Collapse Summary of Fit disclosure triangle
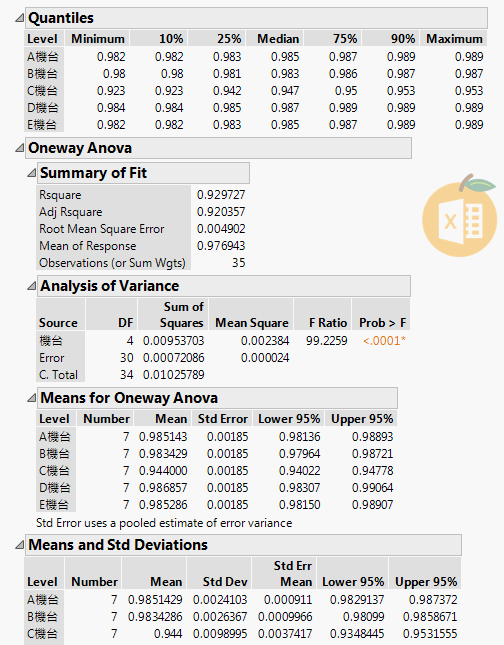Image resolution: width=504 pixels, height=645 pixels. coord(31,173)
